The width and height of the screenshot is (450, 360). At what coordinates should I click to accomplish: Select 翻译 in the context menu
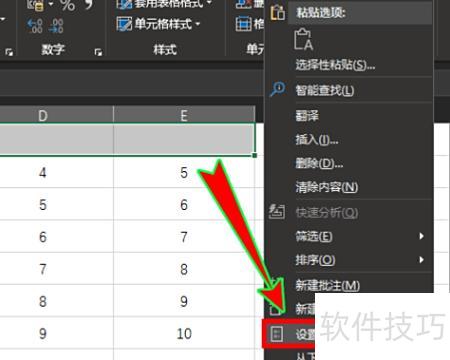coord(307,116)
